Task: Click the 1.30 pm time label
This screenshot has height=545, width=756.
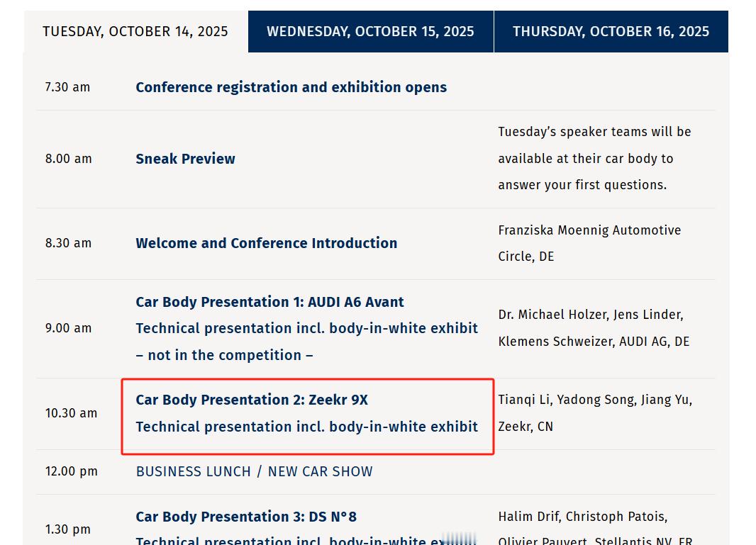Action: [x=68, y=529]
